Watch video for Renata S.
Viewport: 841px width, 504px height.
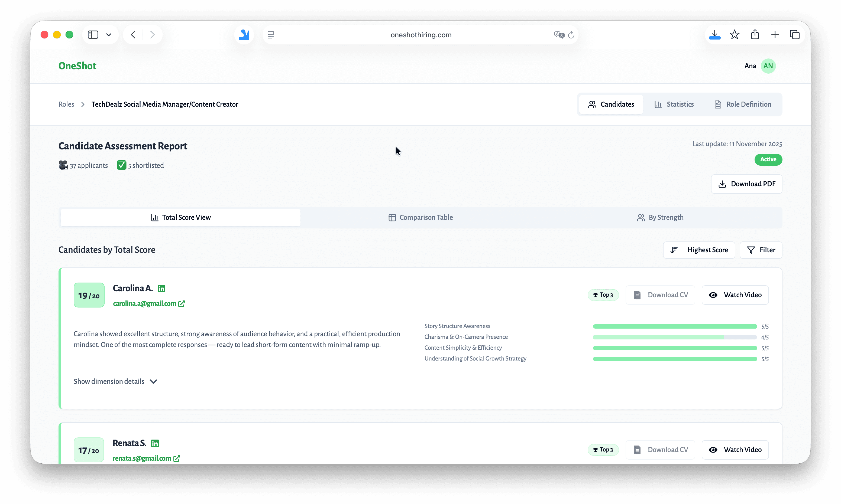point(735,450)
